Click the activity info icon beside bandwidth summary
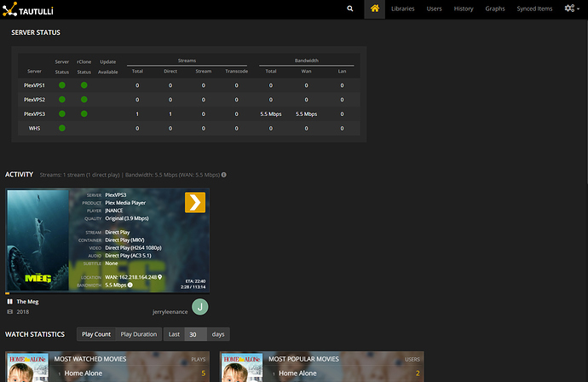The image size is (588, 382). tap(224, 175)
